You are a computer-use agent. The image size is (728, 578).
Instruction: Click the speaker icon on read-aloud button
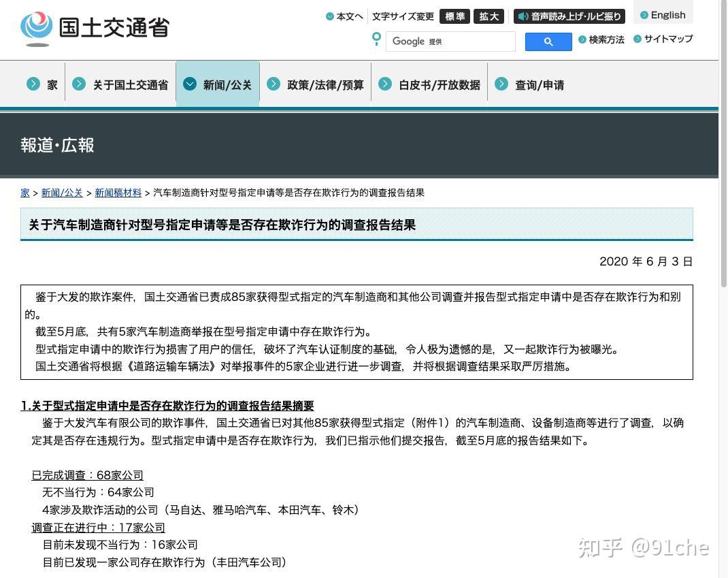coord(523,16)
